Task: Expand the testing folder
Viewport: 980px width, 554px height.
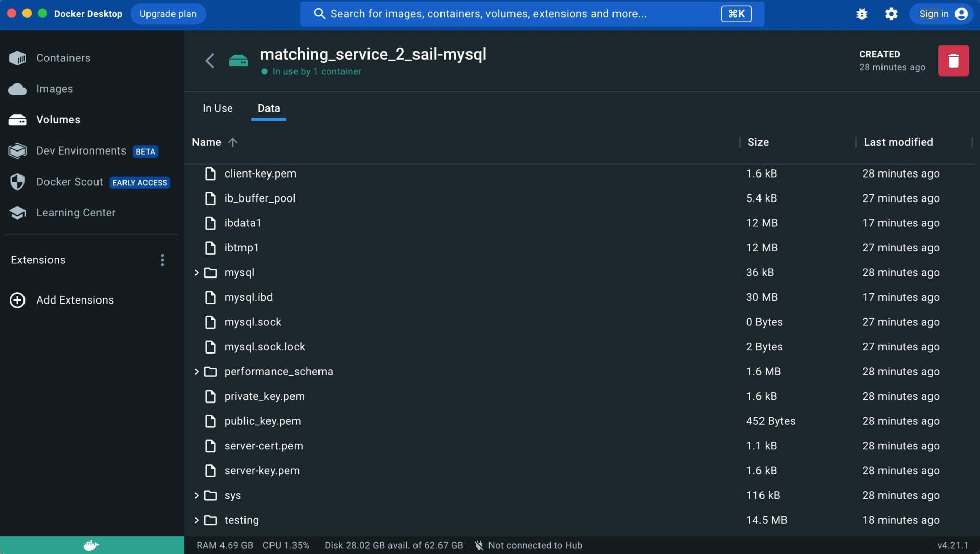Action: coord(197,520)
